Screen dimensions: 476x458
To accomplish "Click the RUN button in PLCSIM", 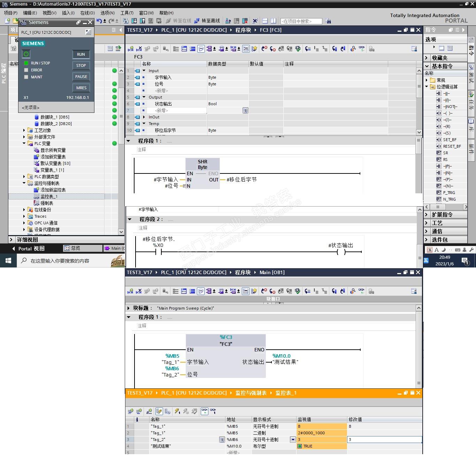I will [x=81, y=54].
